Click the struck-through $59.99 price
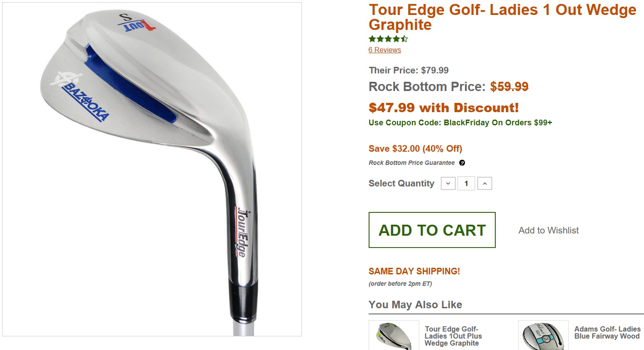 coord(509,87)
